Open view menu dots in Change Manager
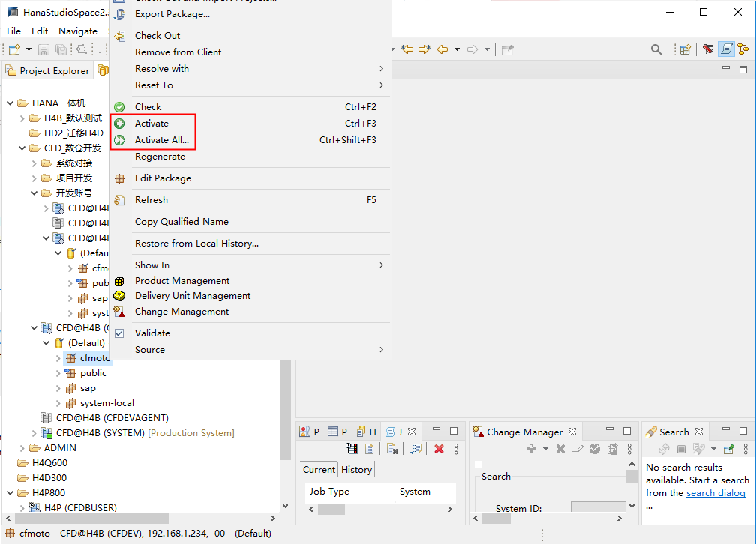 click(629, 449)
